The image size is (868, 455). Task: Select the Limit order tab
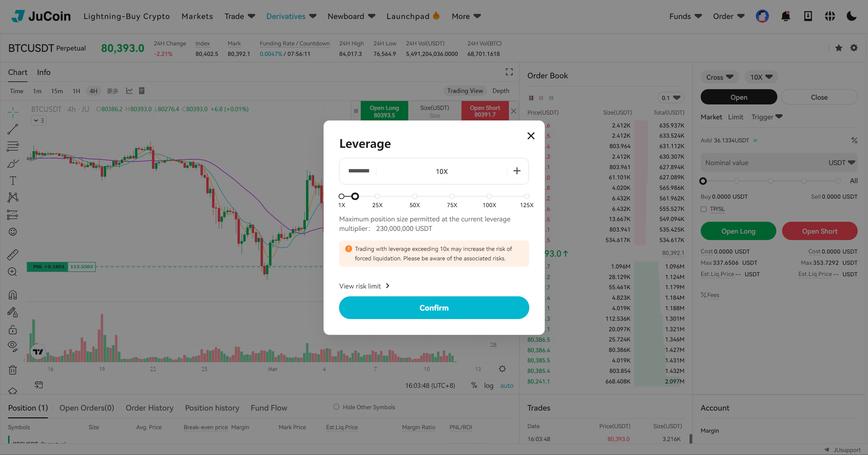(735, 117)
